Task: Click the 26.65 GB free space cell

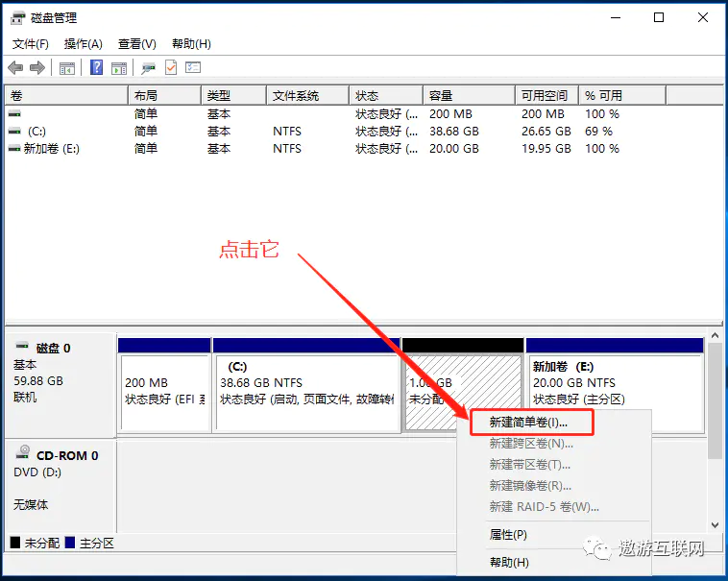Action: (546, 132)
